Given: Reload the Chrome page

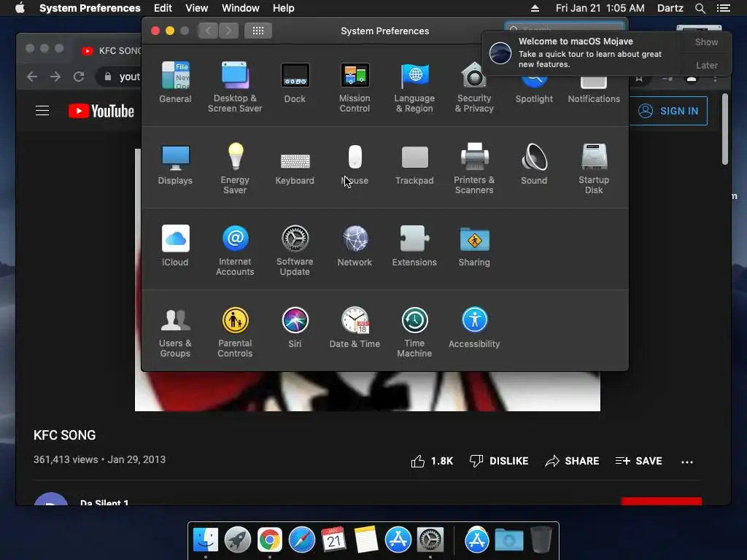Looking at the screenshot, I should click(x=79, y=77).
